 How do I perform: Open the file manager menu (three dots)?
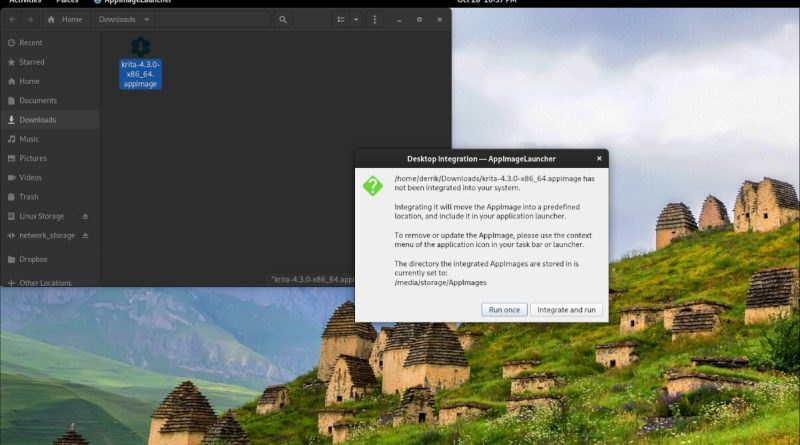374,19
